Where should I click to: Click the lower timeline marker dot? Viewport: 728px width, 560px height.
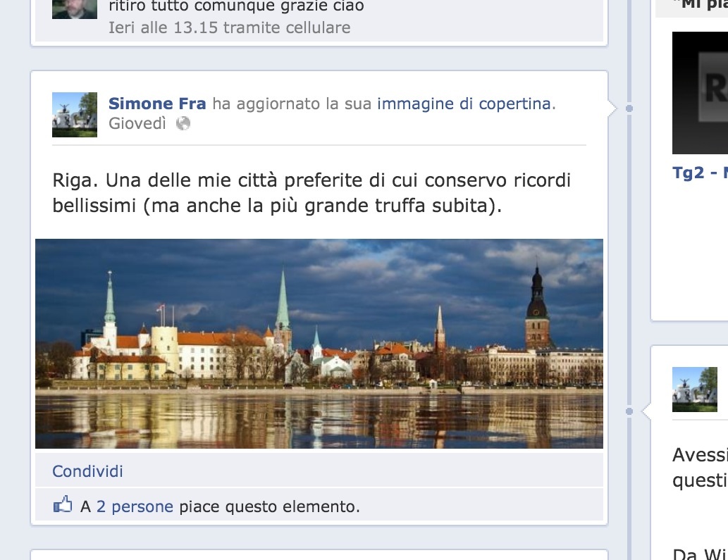(x=629, y=411)
